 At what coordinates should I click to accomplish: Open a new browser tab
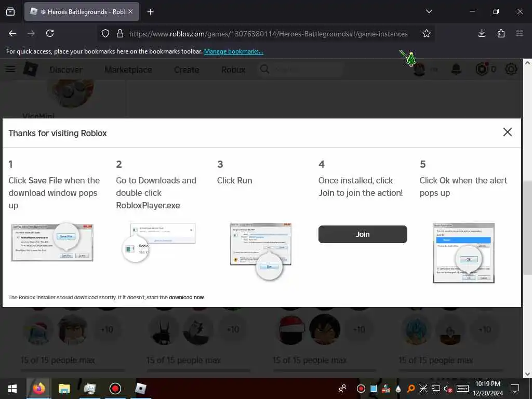pos(150,12)
